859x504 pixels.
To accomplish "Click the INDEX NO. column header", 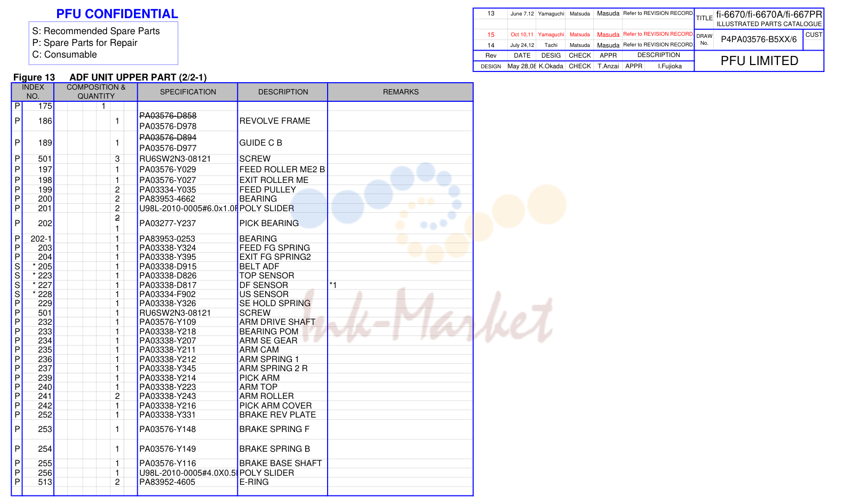I will pyautogui.click(x=33, y=92).
